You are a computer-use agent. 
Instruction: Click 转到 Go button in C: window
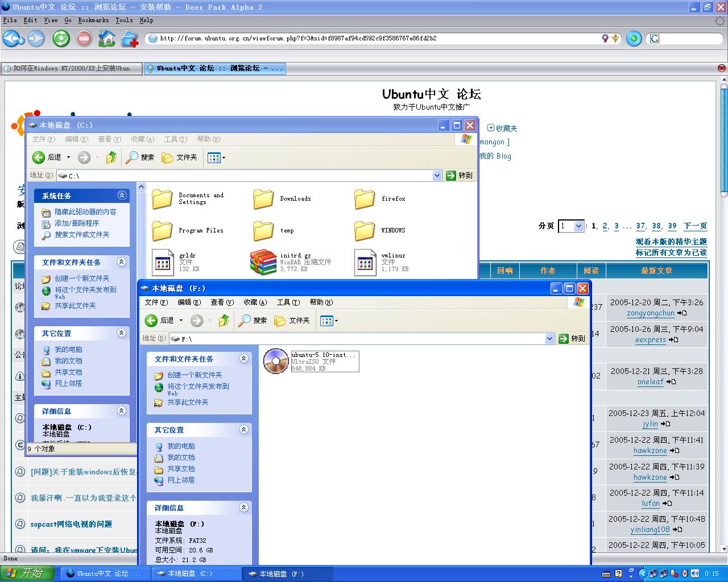click(460, 176)
